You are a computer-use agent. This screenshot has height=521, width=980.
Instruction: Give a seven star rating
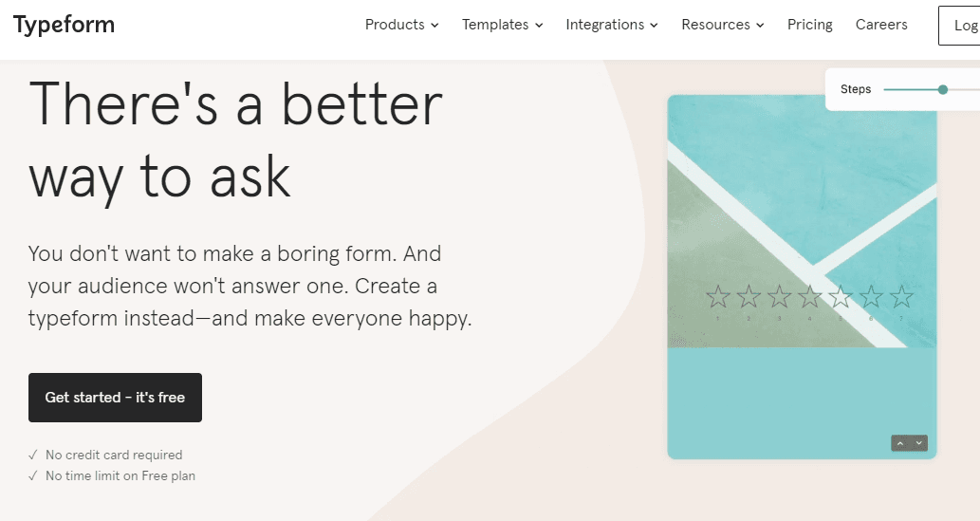click(x=901, y=298)
